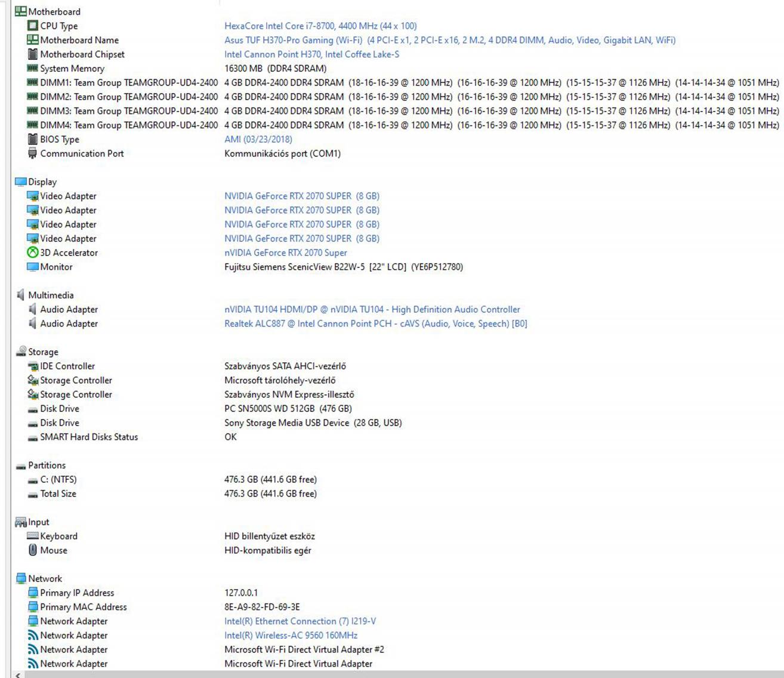Open the HexaCore Intel Core i7-8700 link
784x678 pixels.
point(320,26)
